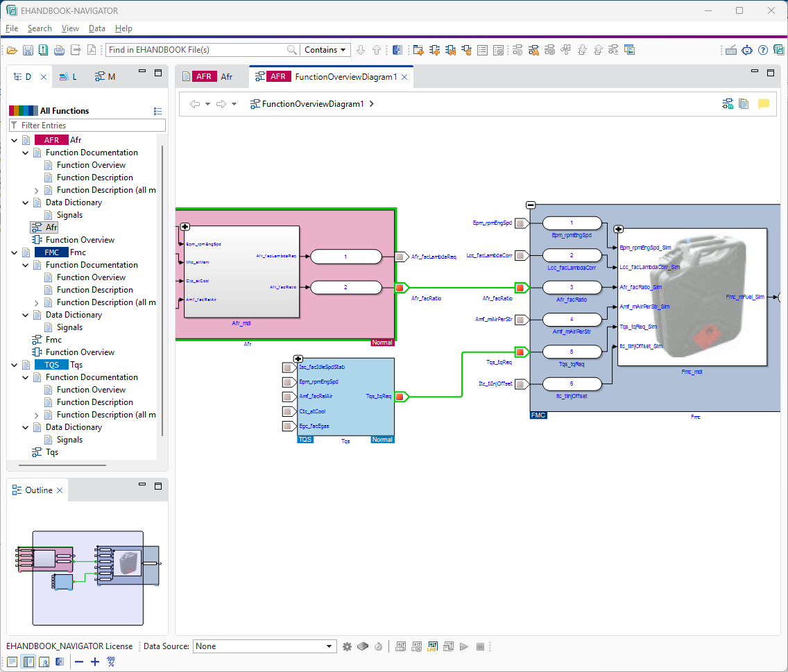Switch to the M navigation tab

point(105,76)
